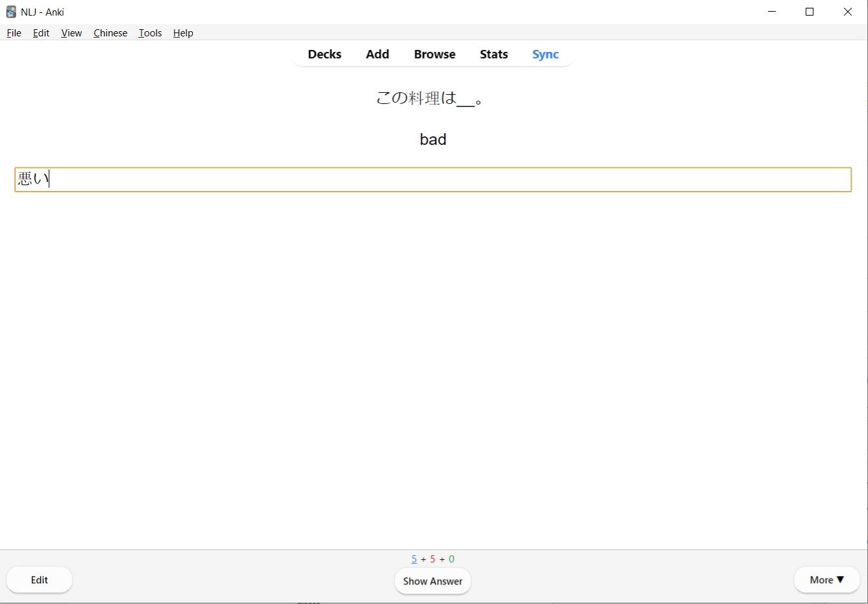Open the Tools menu

(150, 33)
